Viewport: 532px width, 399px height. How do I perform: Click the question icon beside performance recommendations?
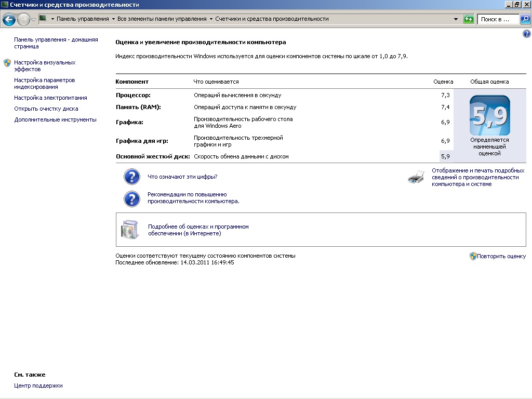click(132, 198)
